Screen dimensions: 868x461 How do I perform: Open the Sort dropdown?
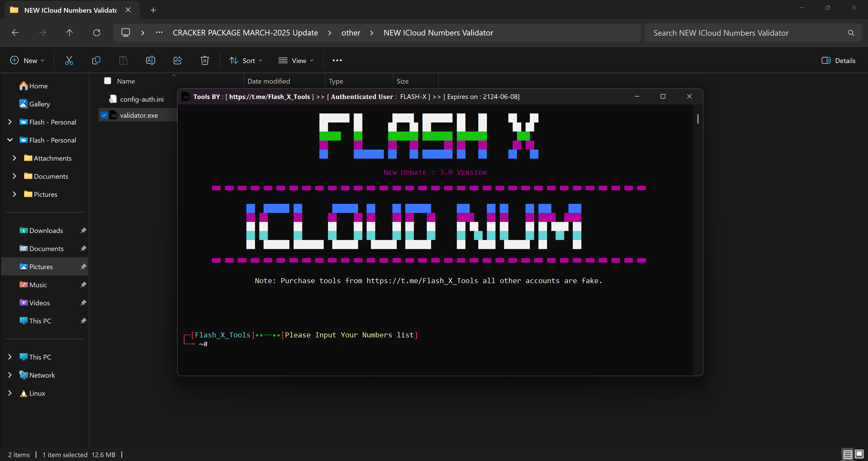246,61
